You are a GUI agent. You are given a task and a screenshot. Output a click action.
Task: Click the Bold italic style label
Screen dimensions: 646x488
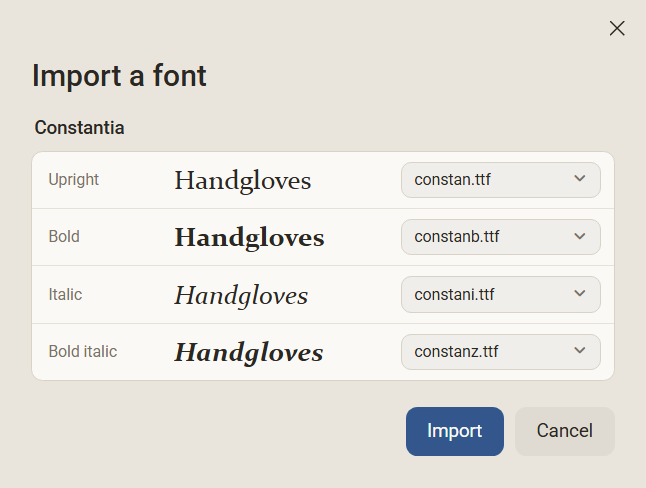coord(83,352)
